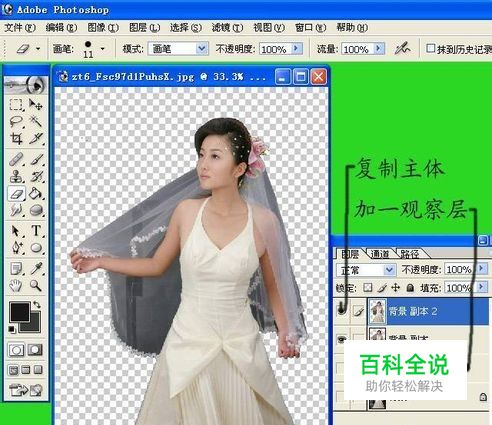
Task: Select the Rectangular Marquee tool
Action: (16, 105)
